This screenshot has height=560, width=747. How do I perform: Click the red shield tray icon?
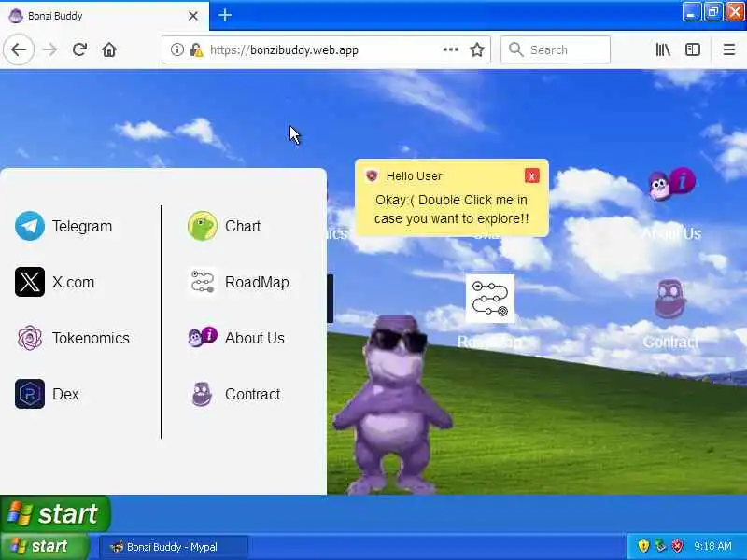pos(678,546)
